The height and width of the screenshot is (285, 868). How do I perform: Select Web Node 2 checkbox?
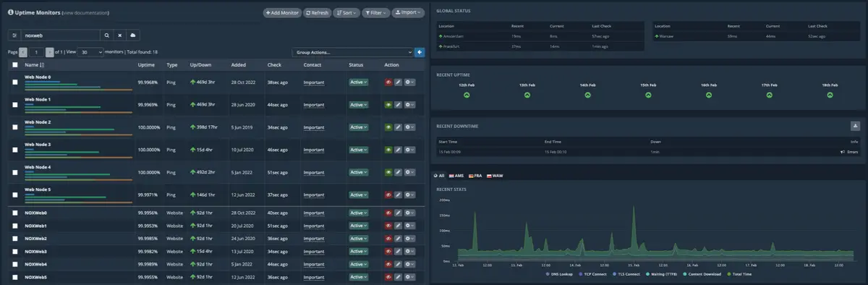pyautogui.click(x=15, y=127)
